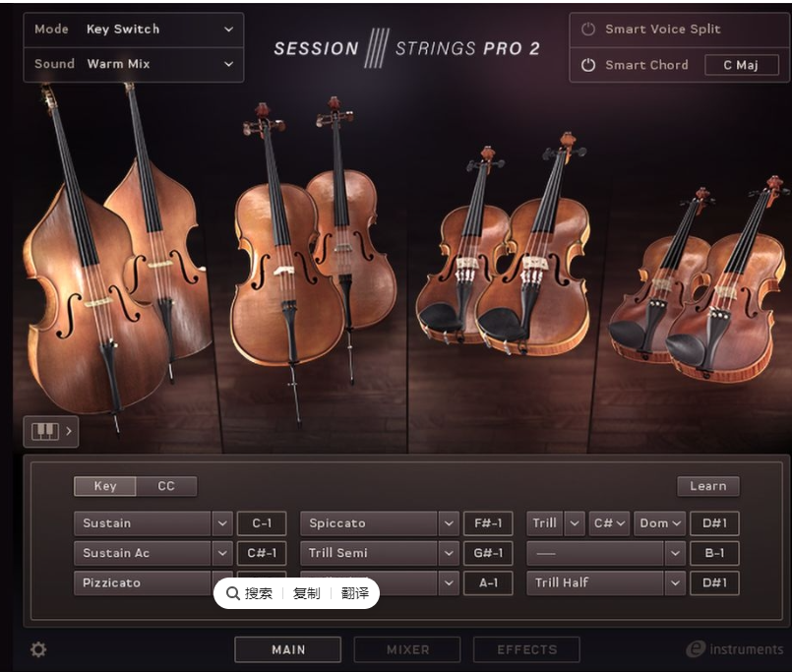Click the C Maj chord button
The image size is (792, 672).
pos(743,65)
